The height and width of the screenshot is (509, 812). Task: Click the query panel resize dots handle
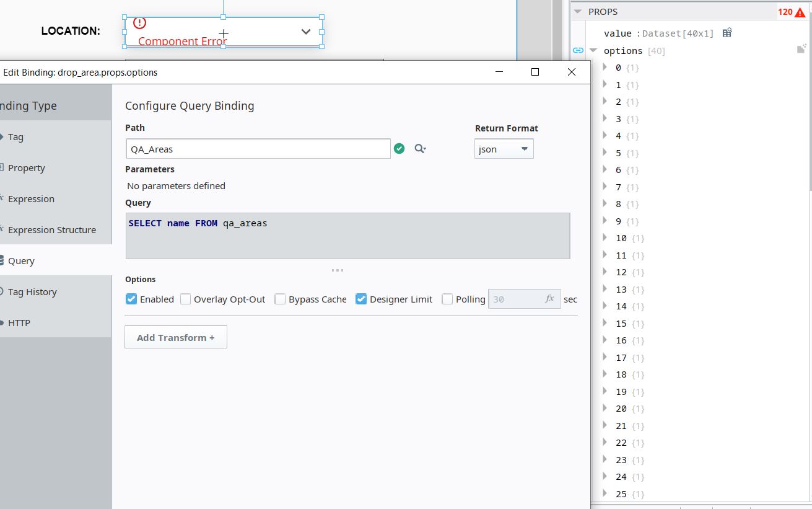coord(338,270)
